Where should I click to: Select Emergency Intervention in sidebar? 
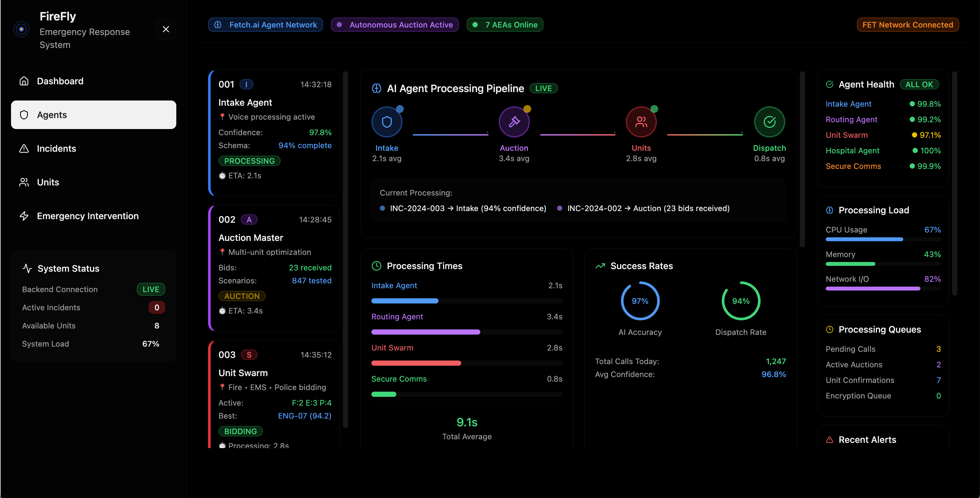click(x=87, y=216)
